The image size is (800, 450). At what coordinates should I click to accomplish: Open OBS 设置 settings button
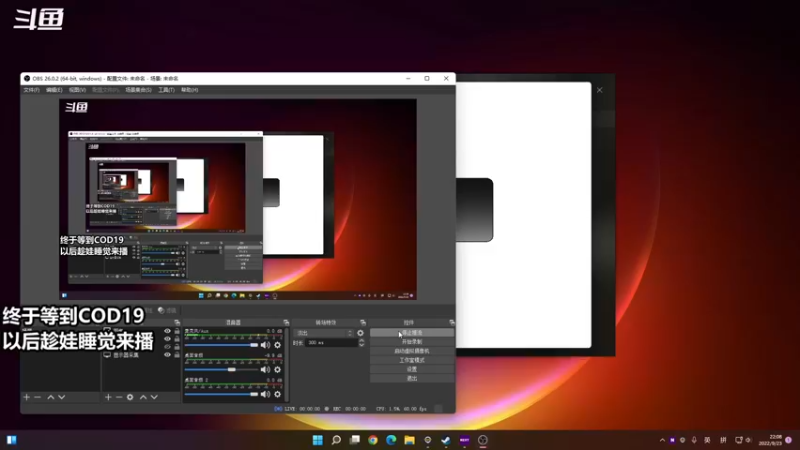(412, 369)
